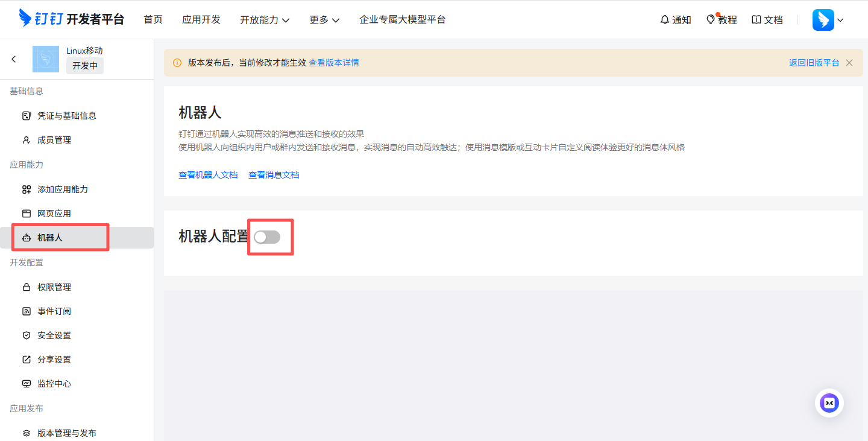Click the 查看版本详情 link
The width and height of the screenshot is (868, 441).
pos(334,63)
